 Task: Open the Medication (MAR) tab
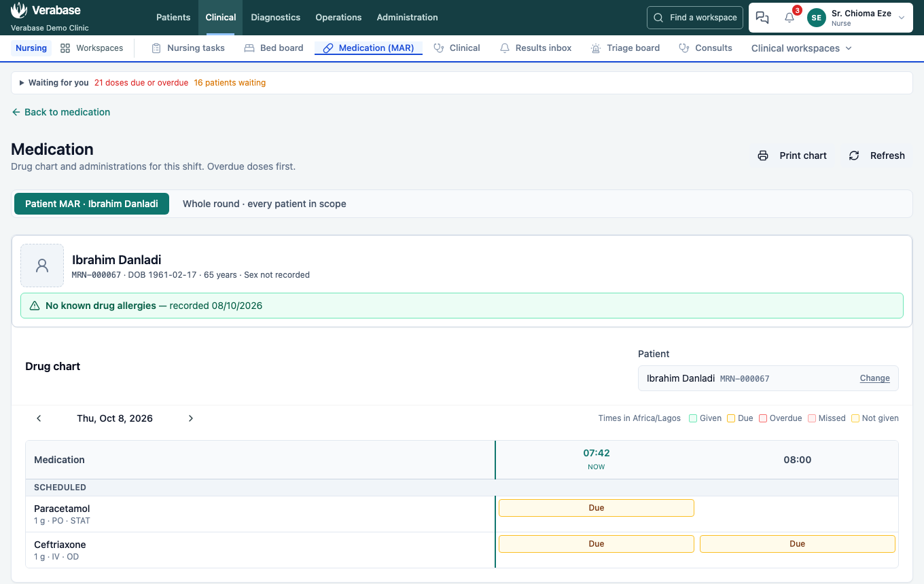click(x=369, y=48)
